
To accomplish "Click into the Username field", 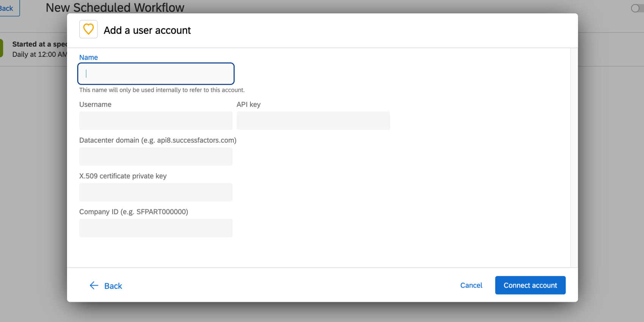I will click(156, 120).
